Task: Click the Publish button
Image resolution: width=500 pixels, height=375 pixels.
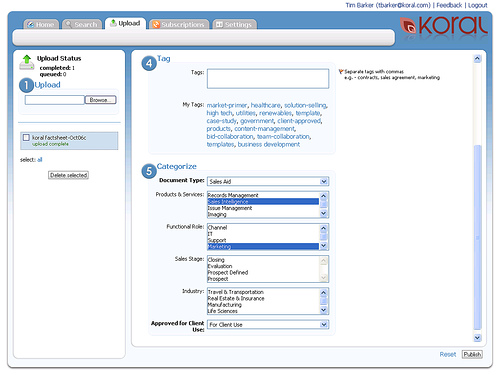Action: (472, 354)
